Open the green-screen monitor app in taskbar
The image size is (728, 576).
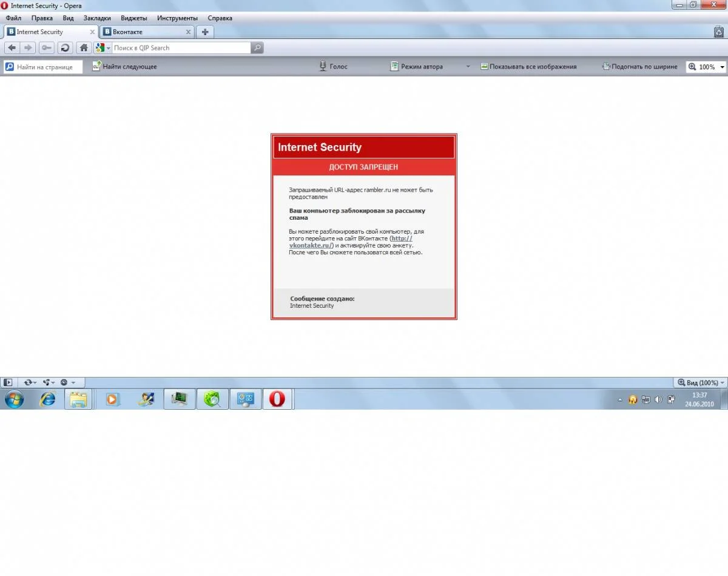coord(180,399)
